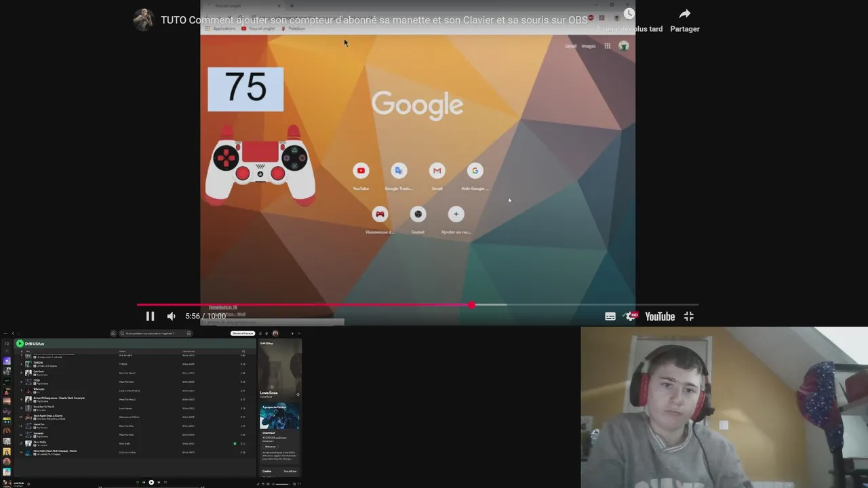Skip to previous track in Spotify

point(144,483)
